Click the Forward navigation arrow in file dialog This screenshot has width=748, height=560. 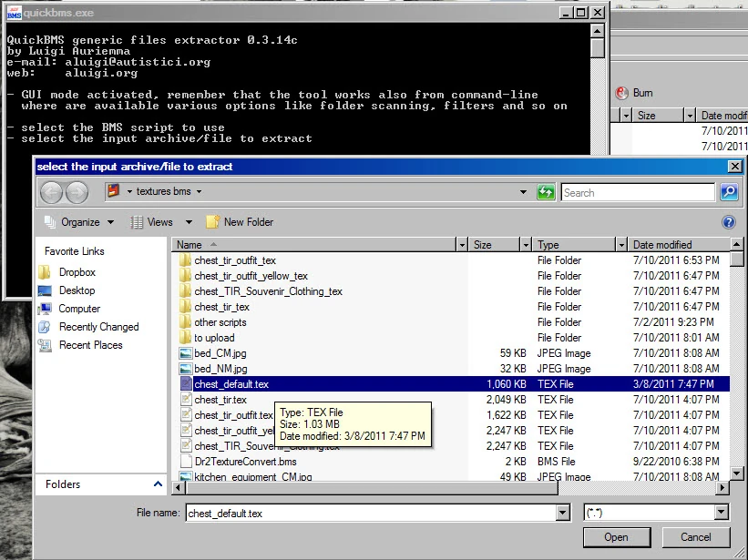click(77, 192)
